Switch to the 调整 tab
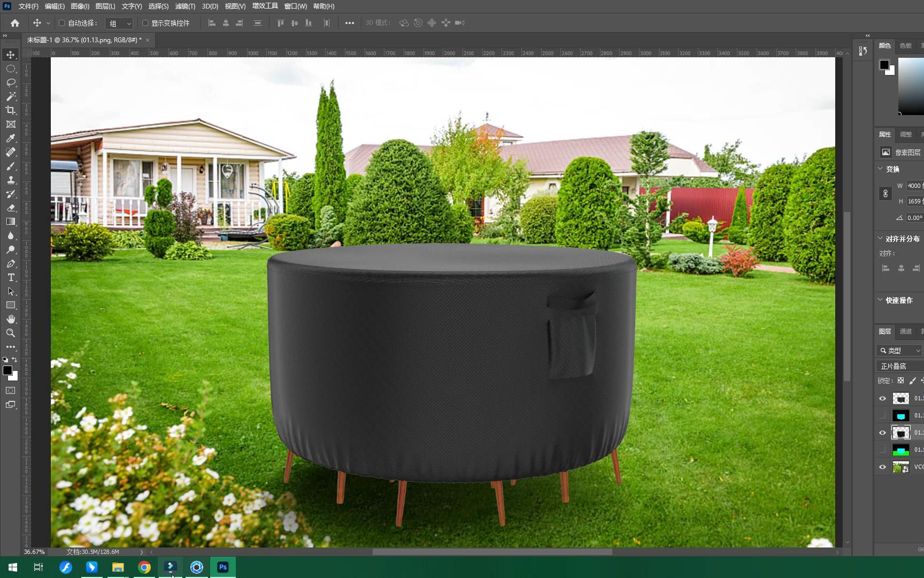924x578 pixels. coord(905,134)
